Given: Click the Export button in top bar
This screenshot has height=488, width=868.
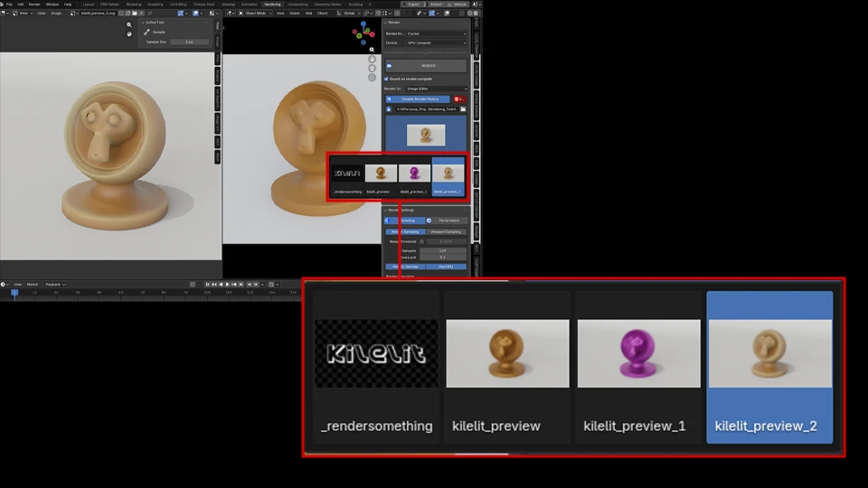Looking at the screenshot, I should pyautogui.click(x=412, y=4).
